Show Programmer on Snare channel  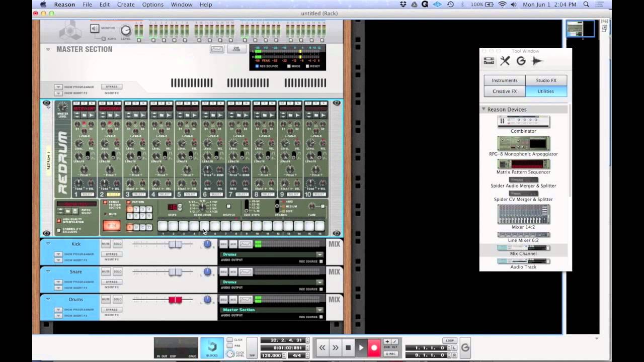coord(58,282)
